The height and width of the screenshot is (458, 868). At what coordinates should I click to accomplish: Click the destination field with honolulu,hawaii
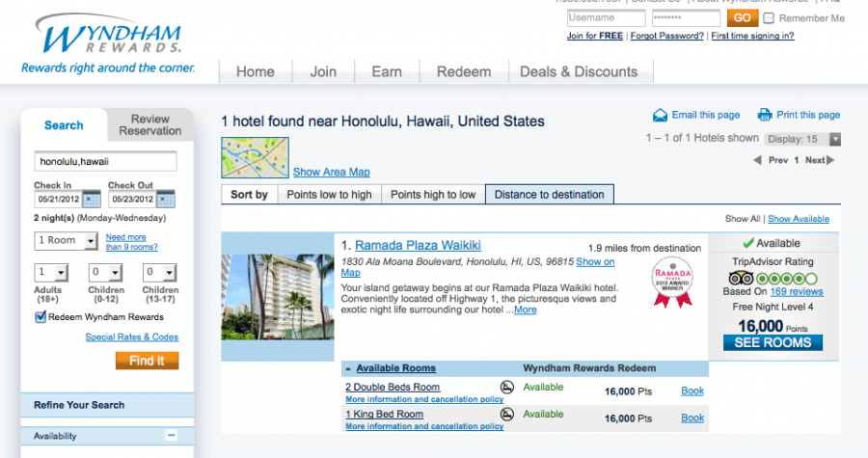click(x=105, y=162)
